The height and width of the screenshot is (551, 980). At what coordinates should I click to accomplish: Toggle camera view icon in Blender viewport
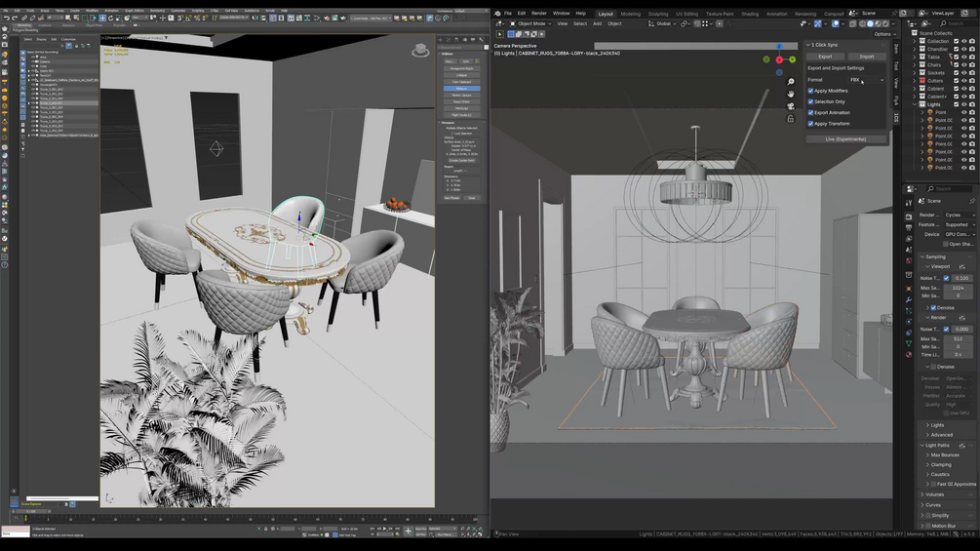791,106
